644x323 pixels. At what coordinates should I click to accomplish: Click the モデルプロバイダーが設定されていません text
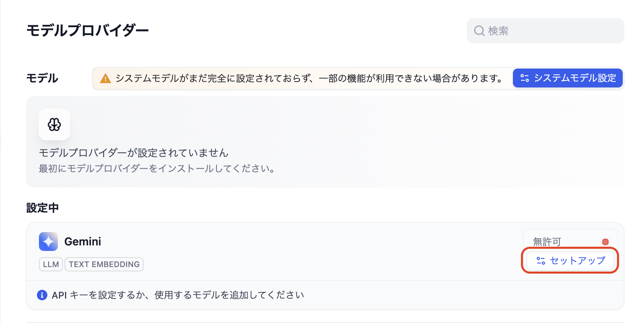click(x=133, y=153)
